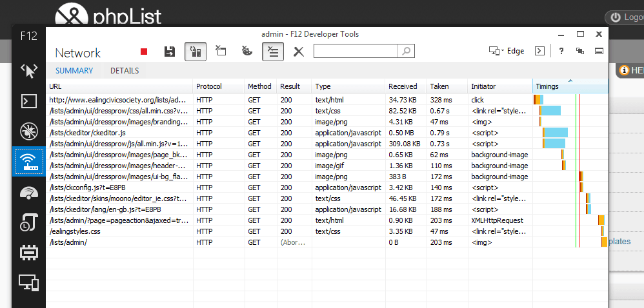Viewport: 644px width, 308px height.
Task: Clear browser cache icon
Action: (221, 52)
